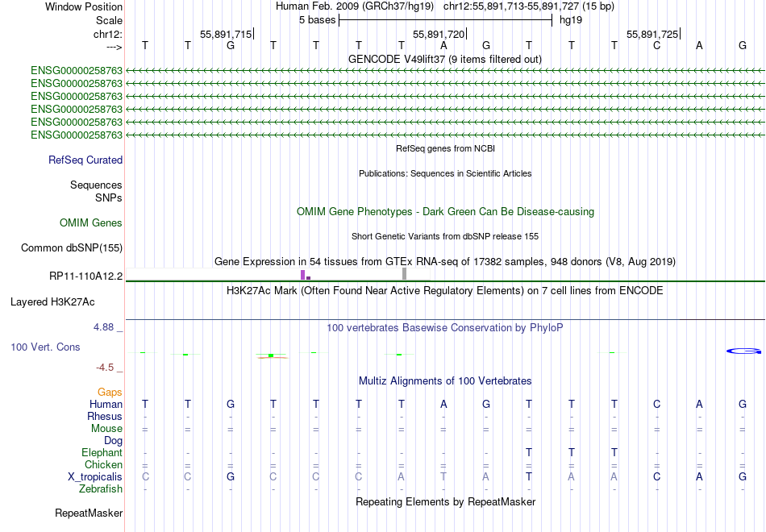Click the 'Dog' species label

pyautogui.click(x=114, y=441)
